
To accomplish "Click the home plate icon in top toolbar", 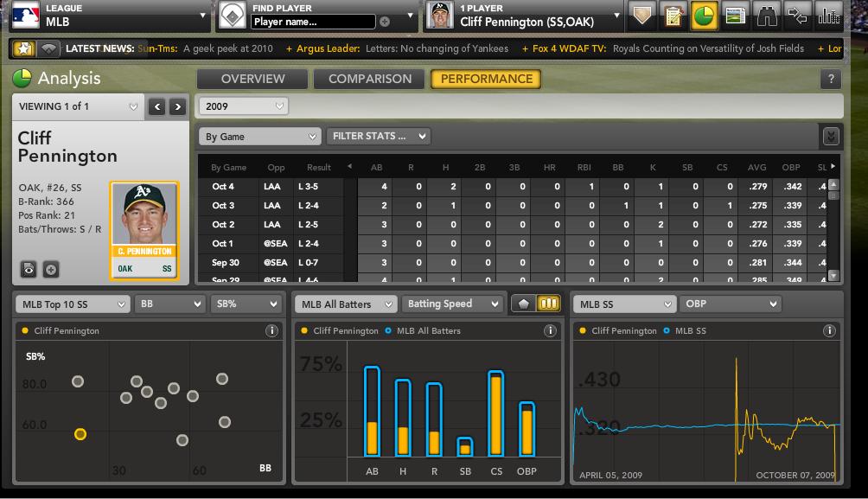I will 641,16.
